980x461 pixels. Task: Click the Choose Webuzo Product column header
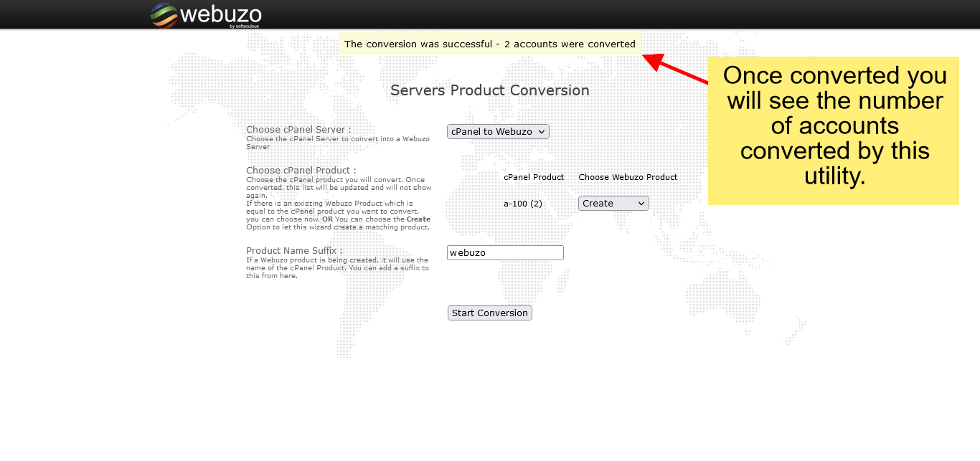(x=628, y=177)
